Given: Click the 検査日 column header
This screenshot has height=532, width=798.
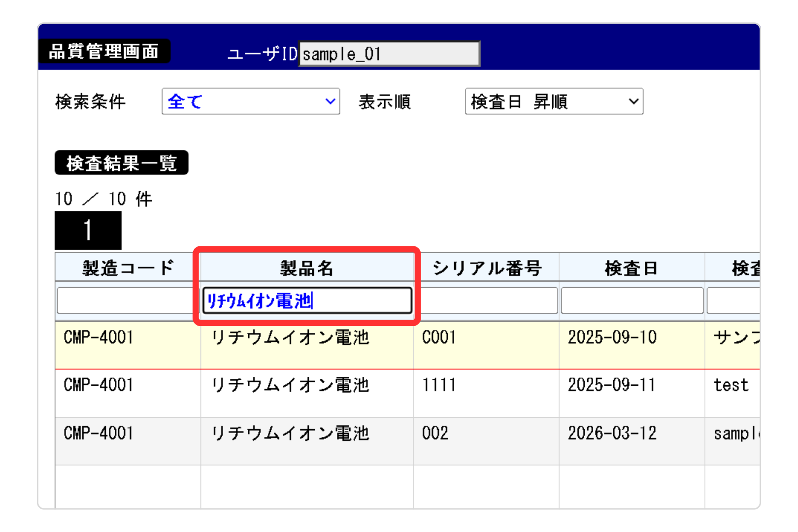Looking at the screenshot, I should click(632, 268).
